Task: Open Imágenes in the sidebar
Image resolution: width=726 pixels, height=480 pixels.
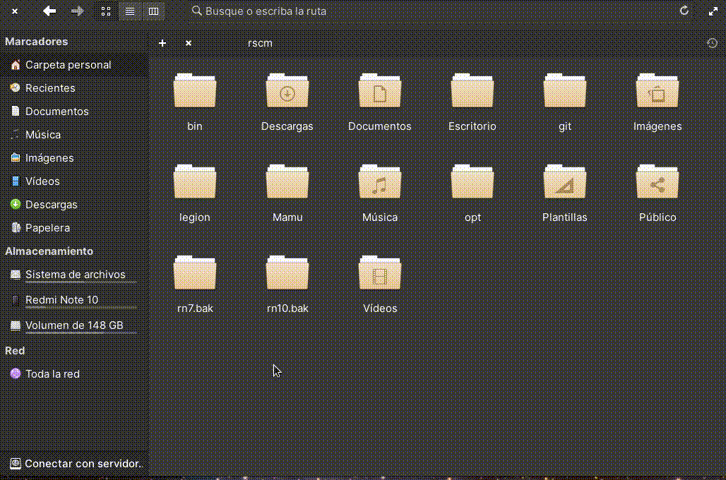Action: pos(74,158)
